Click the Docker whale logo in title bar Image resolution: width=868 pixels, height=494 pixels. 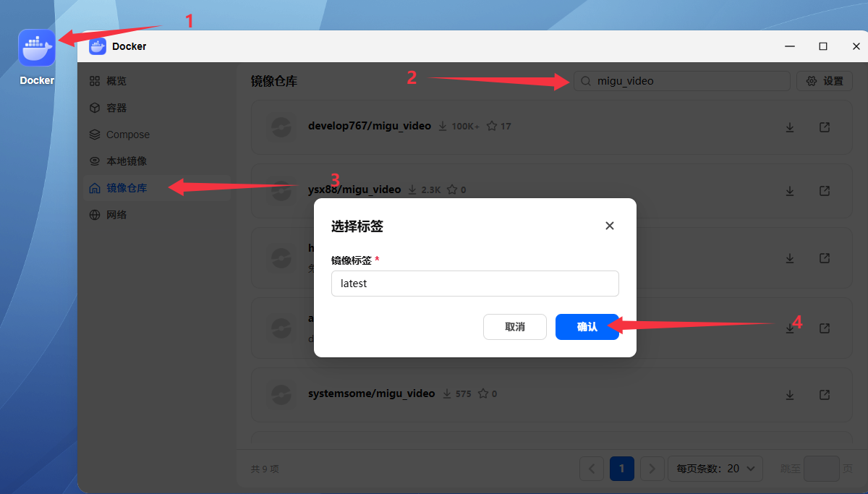point(98,46)
